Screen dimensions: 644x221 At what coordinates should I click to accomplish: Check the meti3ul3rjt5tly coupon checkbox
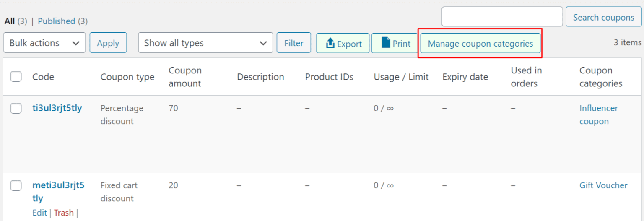point(16,185)
